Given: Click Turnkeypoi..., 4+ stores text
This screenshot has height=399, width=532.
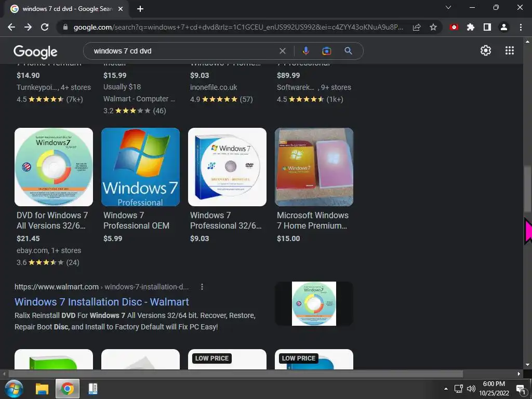Looking at the screenshot, I should point(54,87).
